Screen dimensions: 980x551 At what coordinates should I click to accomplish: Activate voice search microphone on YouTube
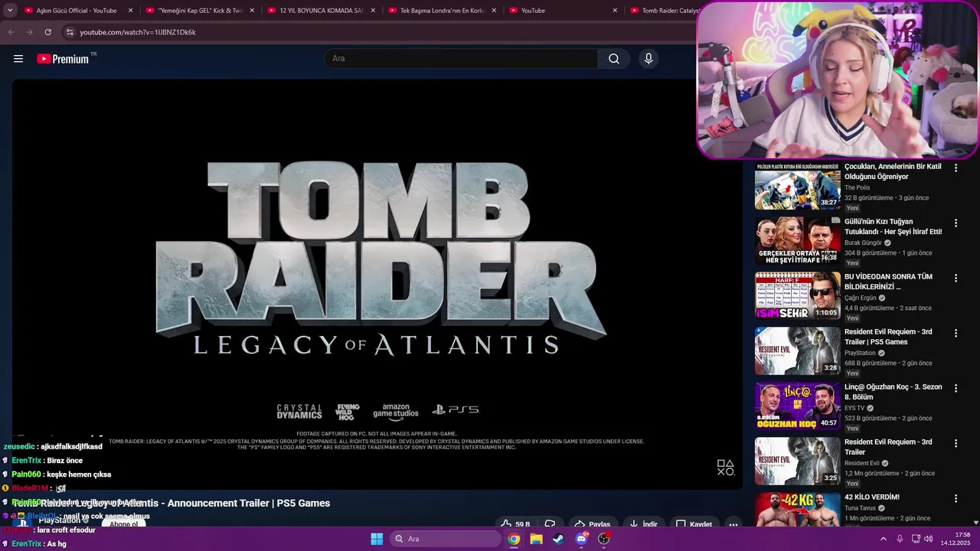[648, 59]
